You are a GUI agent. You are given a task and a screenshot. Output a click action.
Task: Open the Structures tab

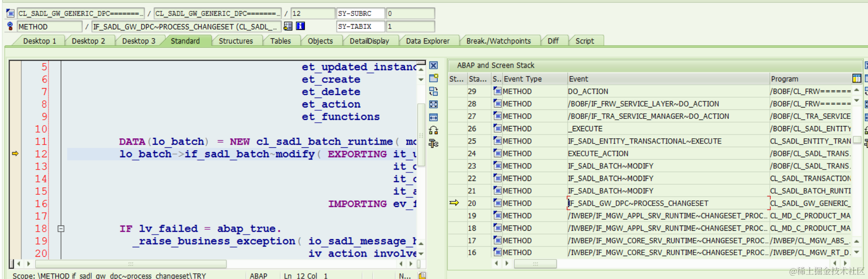click(x=236, y=41)
